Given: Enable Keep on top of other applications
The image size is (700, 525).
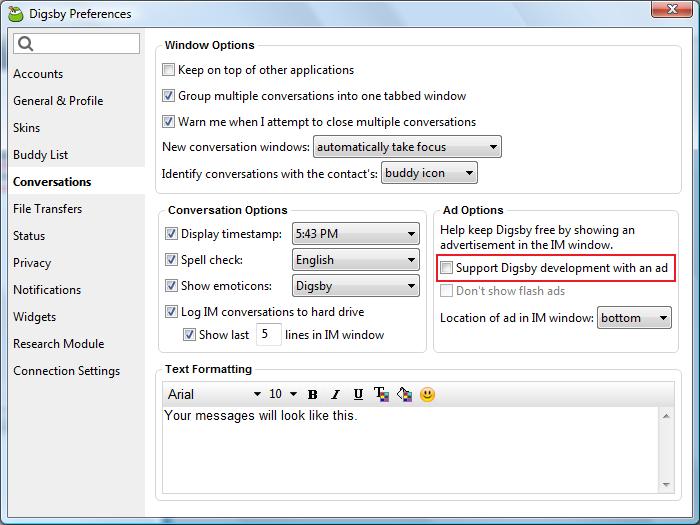Looking at the screenshot, I should pyautogui.click(x=168, y=70).
